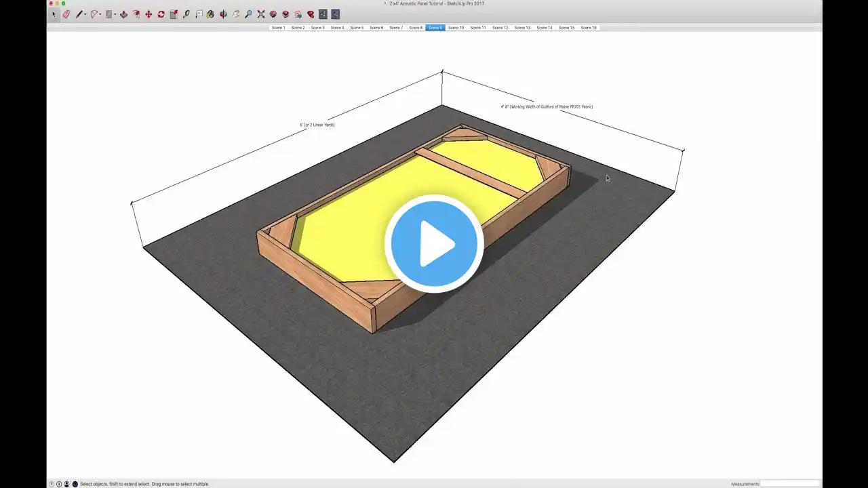Screen dimensions: 868x488
Task: Select the Zoom magnifier tool
Action: (248, 14)
